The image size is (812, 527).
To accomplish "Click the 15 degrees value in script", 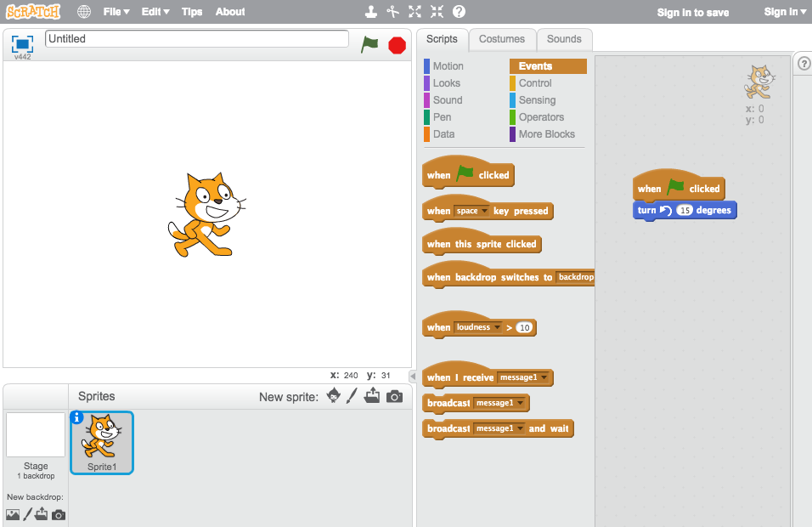I will (685, 210).
